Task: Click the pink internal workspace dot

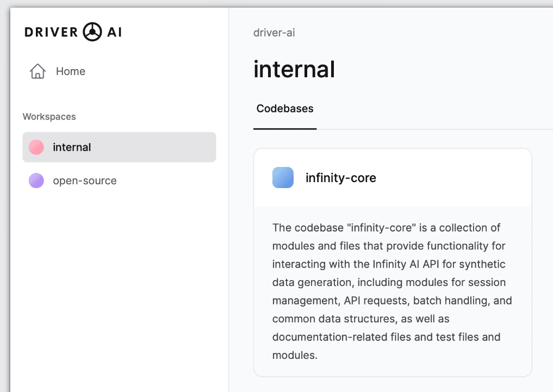Action: click(x=36, y=147)
